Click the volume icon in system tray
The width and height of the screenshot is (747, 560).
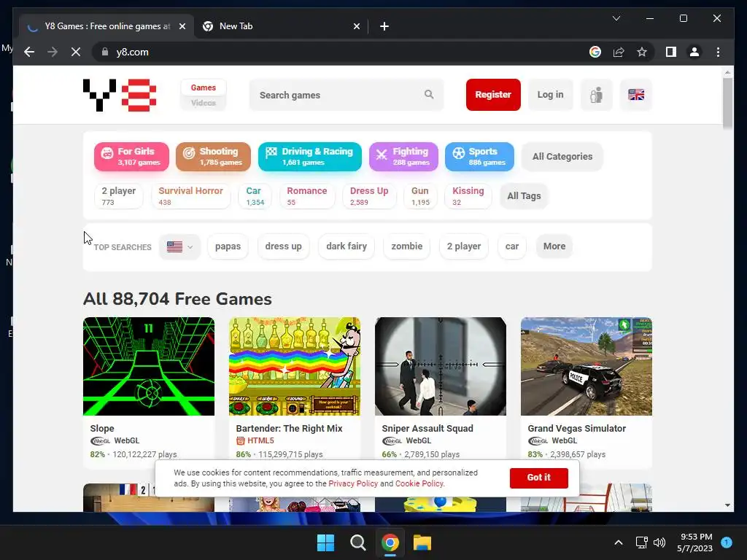click(x=659, y=542)
